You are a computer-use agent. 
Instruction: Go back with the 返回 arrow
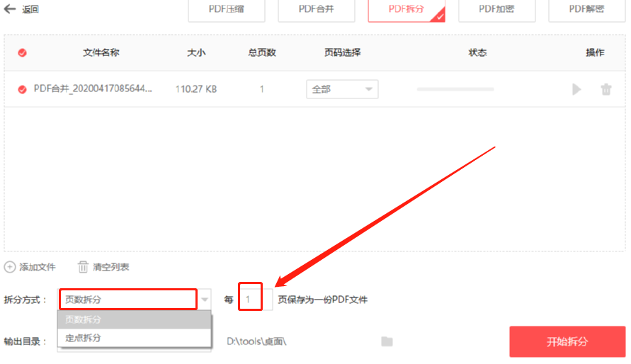(10, 8)
